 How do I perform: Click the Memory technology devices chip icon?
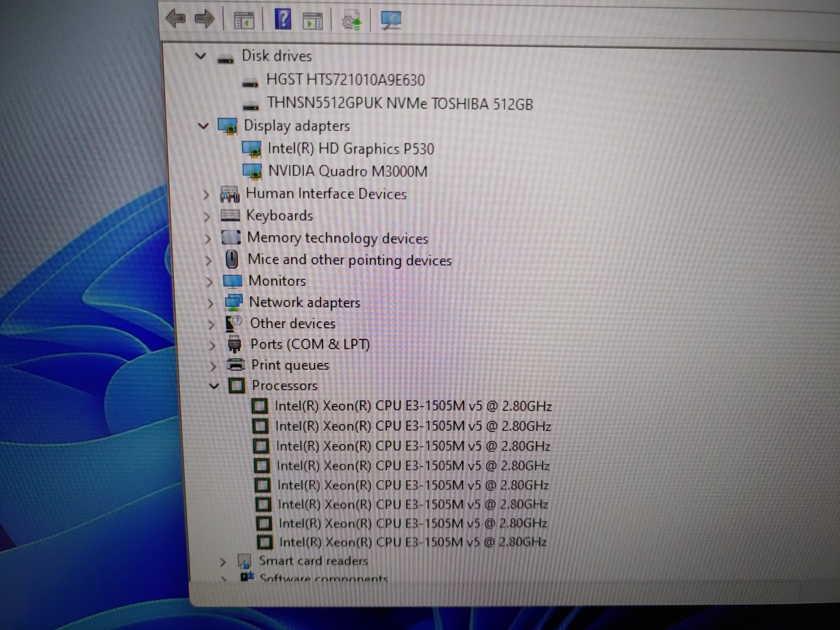[x=231, y=237]
